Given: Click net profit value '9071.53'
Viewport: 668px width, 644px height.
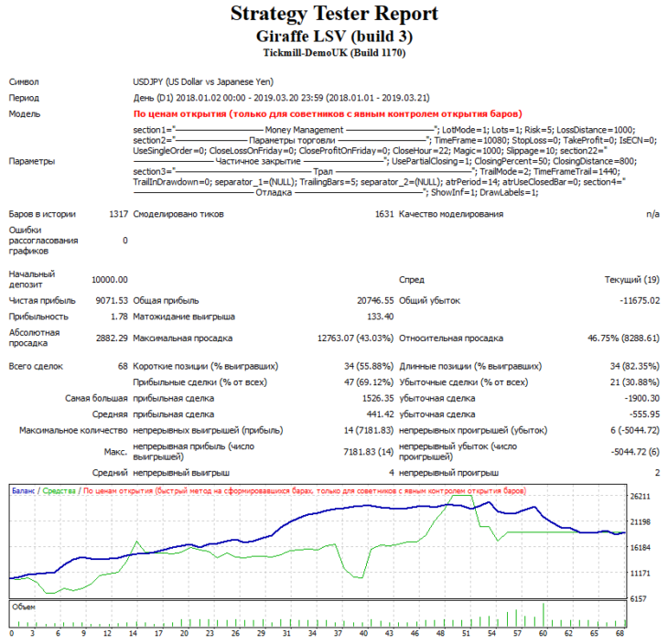Looking at the screenshot, I should click(112, 300).
